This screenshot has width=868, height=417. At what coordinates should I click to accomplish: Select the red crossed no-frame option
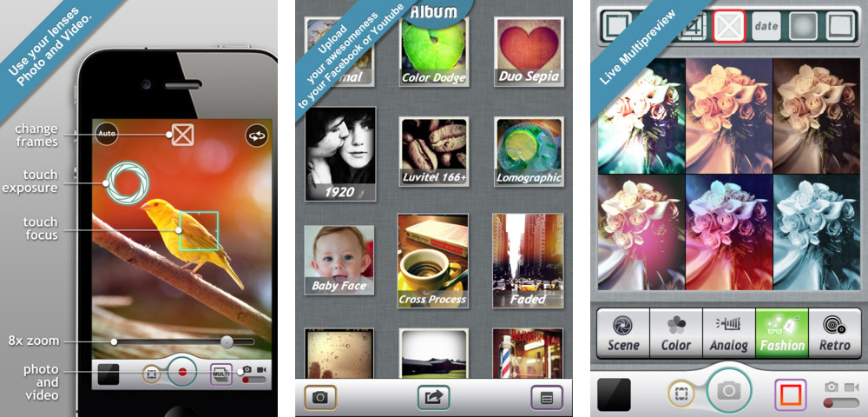[729, 27]
